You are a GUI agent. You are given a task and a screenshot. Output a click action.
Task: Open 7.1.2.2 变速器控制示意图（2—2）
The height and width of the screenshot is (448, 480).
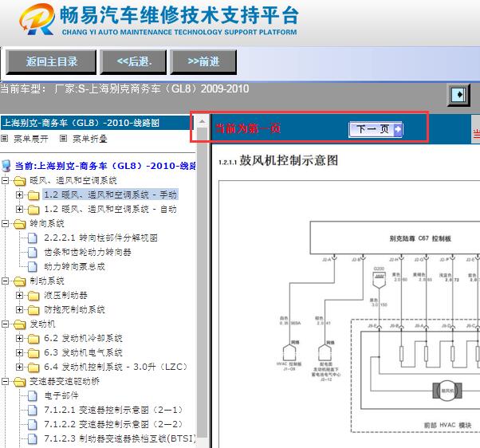(x=113, y=424)
